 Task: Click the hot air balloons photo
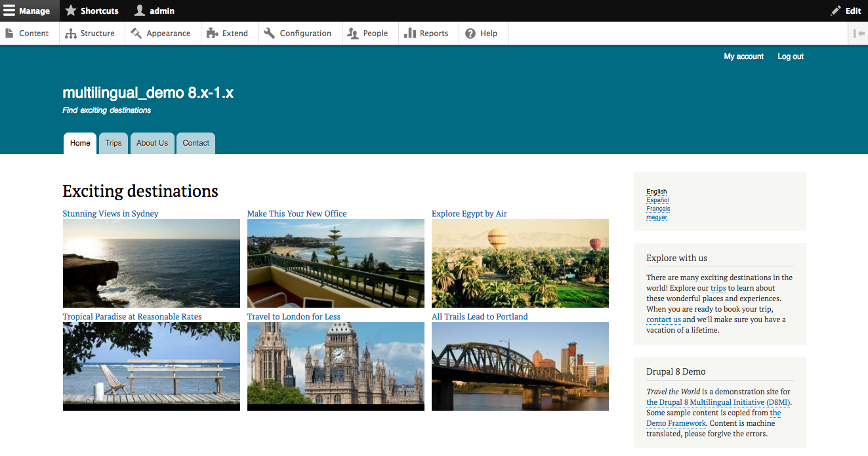click(520, 263)
